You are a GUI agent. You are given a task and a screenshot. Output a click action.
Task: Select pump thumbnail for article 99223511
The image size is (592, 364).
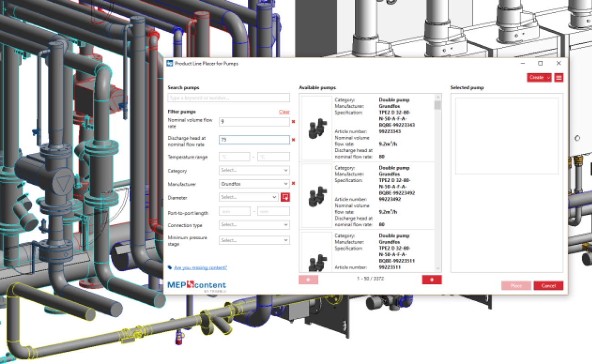click(316, 252)
